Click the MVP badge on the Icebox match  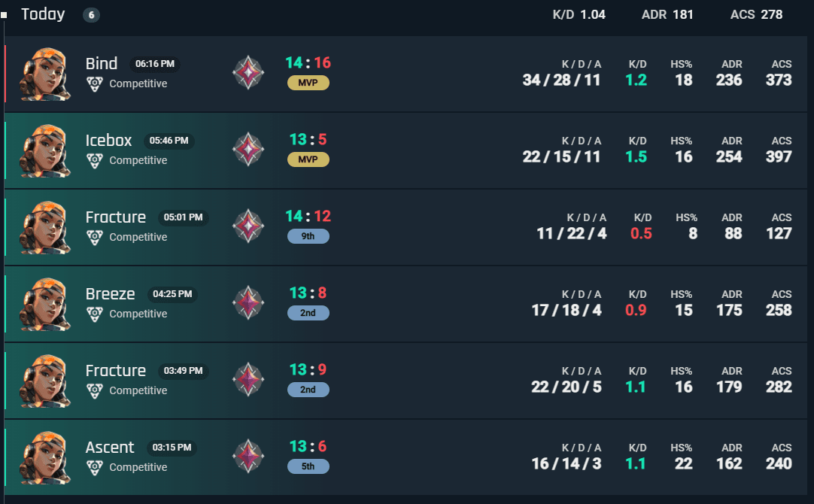pos(308,159)
